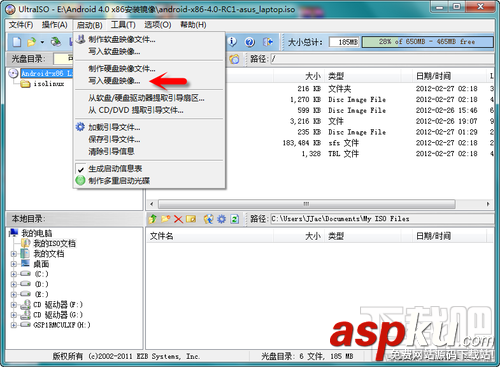Open the dropdown arrow beside Open icon
500x367 pixels.
click(x=42, y=42)
